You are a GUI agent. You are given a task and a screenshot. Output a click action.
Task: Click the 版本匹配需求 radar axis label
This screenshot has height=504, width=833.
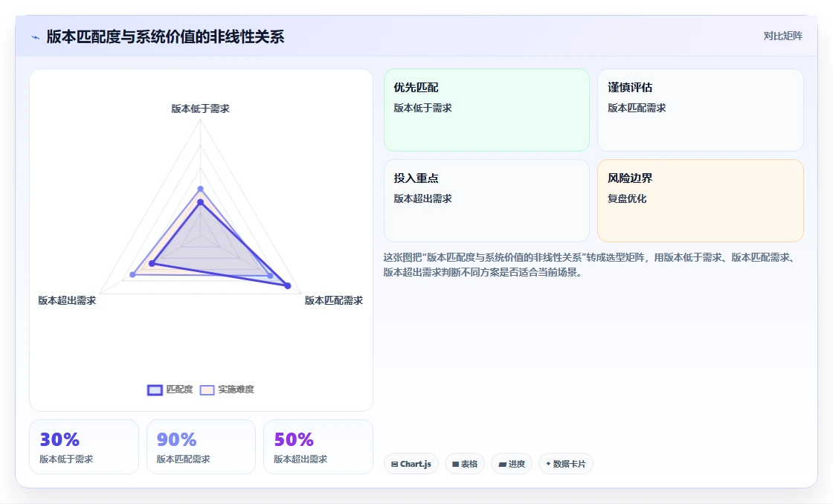[334, 300]
